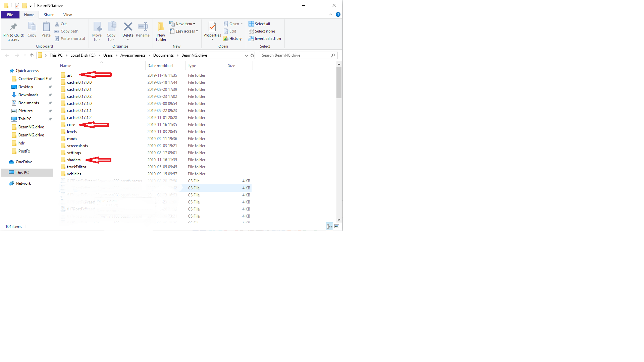Viewport: 644px width, 362px height.
Task: Click the History ribbon command
Action: click(232, 39)
